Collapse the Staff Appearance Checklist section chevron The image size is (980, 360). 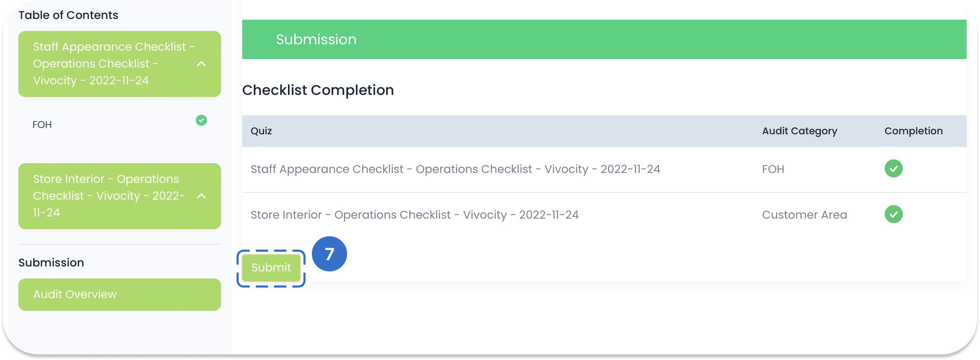click(x=202, y=64)
